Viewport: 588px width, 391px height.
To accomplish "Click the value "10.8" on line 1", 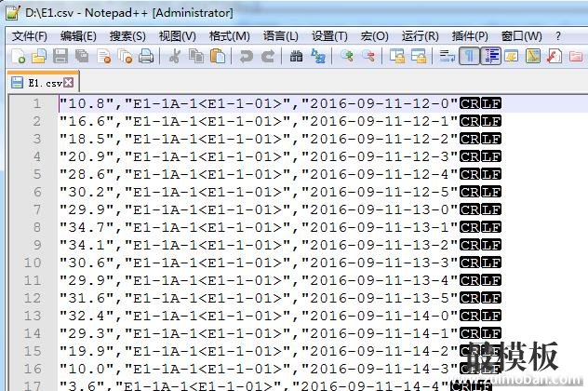I will [x=87, y=103].
